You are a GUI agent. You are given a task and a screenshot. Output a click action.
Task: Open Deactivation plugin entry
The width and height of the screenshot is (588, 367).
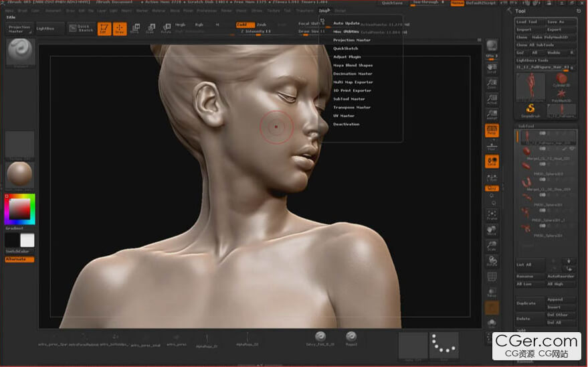[x=346, y=124]
